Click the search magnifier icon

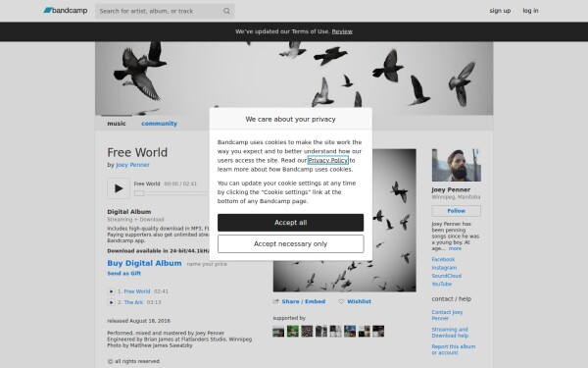(226, 11)
